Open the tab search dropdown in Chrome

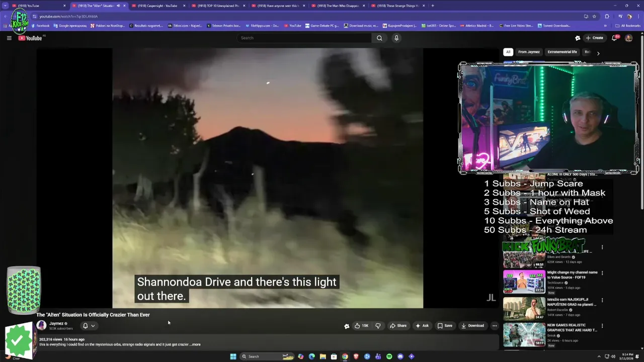[6, 6]
